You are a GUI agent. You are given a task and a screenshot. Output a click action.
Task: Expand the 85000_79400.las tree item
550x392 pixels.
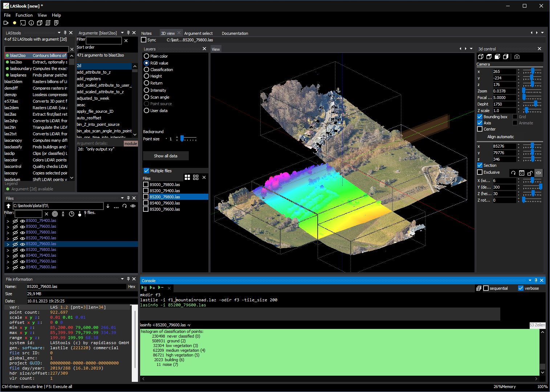8,221
